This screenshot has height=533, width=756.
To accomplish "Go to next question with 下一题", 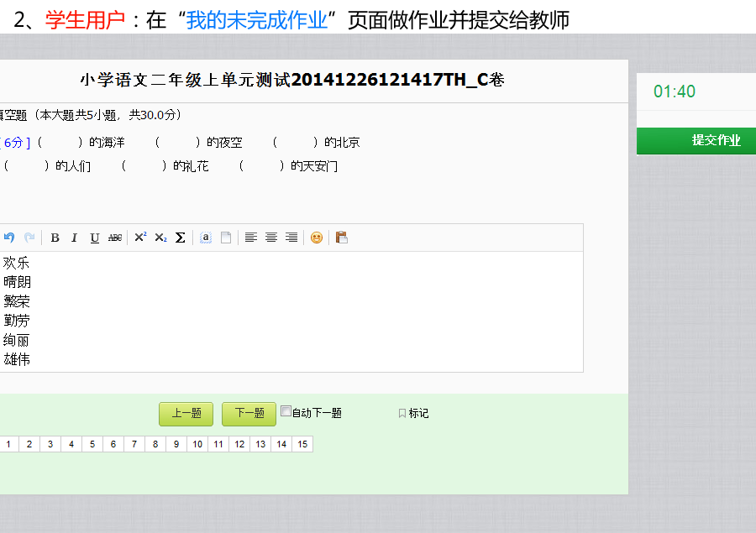I will [x=249, y=414].
